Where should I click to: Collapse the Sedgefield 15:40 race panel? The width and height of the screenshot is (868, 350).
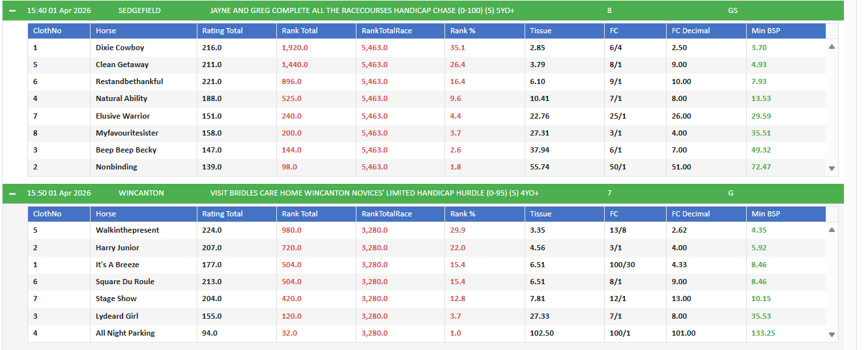12,10
